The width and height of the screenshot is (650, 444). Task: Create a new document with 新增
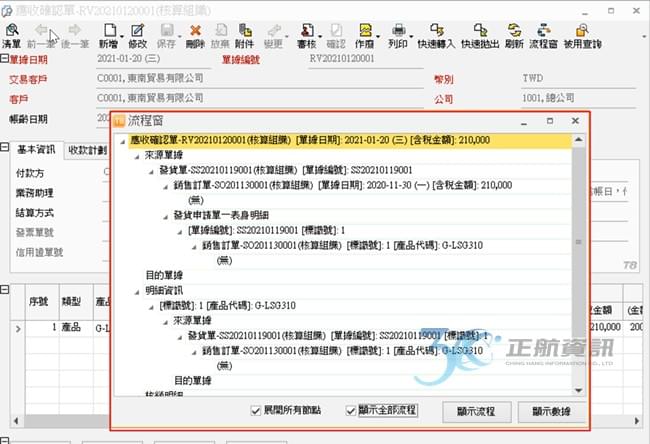click(x=110, y=30)
